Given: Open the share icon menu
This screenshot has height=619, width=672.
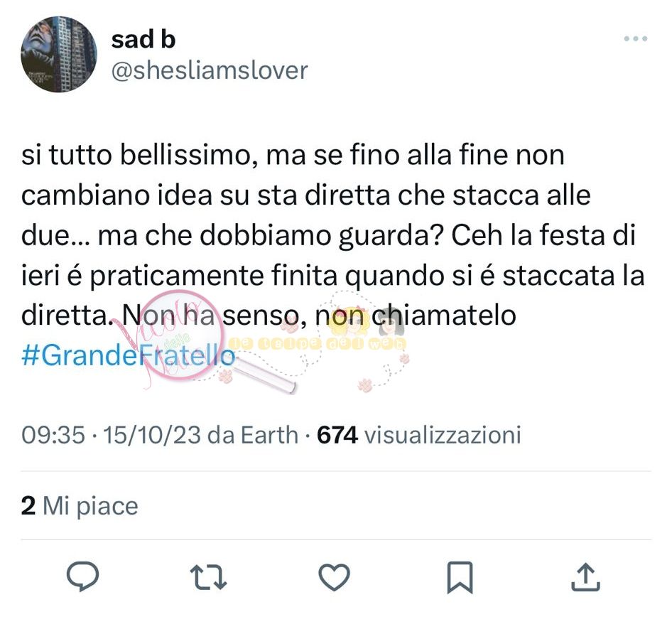Looking at the screenshot, I should pyautogui.click(x=586, y=577).
